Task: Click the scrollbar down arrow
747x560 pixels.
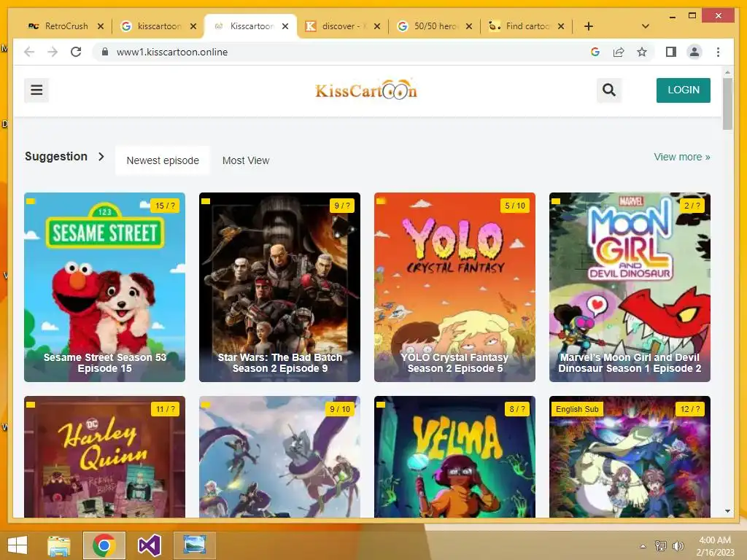Action: click(727, 511)
